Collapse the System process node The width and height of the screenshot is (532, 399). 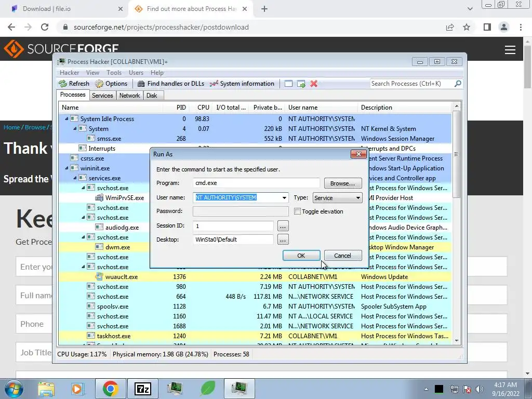(75, 129)
